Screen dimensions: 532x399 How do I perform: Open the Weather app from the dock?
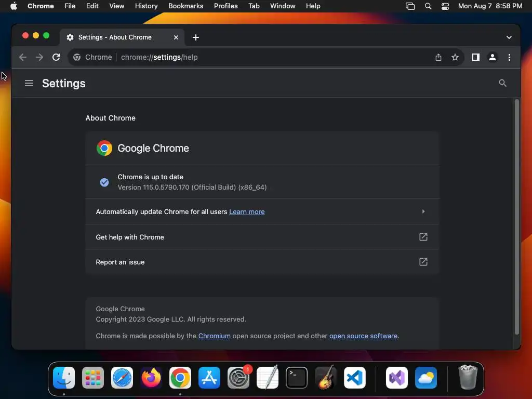pyautogui.click(x=426, y=377)
